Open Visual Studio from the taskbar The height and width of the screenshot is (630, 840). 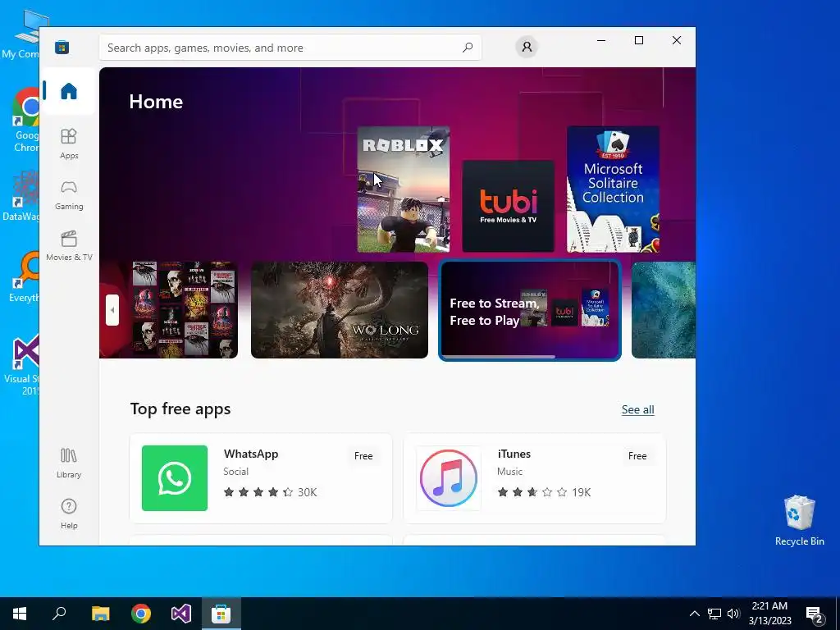[181, 614]
